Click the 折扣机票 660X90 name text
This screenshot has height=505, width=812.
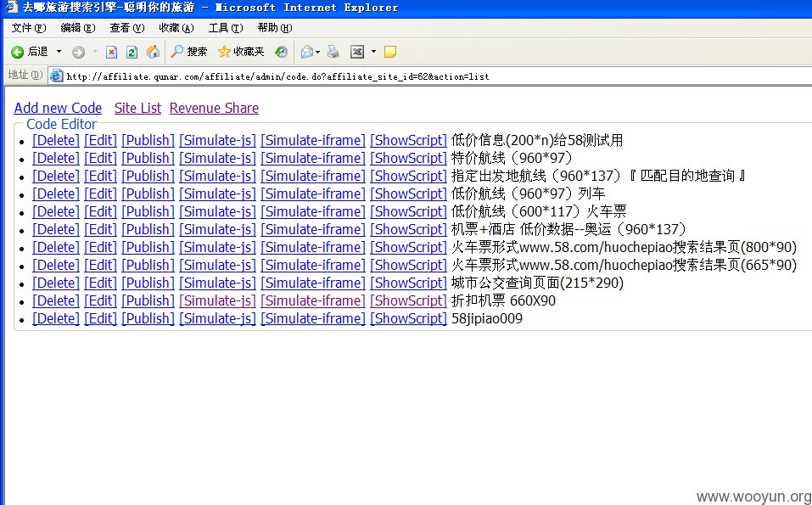point(503,300)
